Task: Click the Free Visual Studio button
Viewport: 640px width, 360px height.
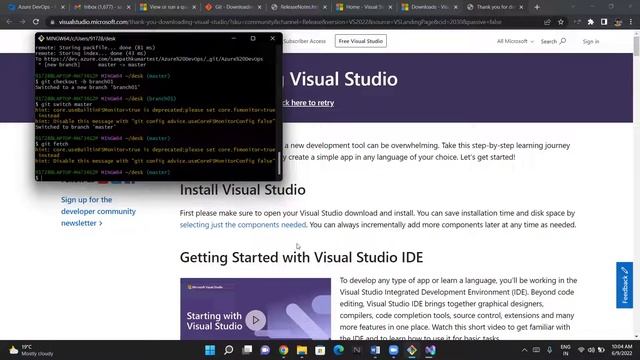Action: [x=361, y=41]
